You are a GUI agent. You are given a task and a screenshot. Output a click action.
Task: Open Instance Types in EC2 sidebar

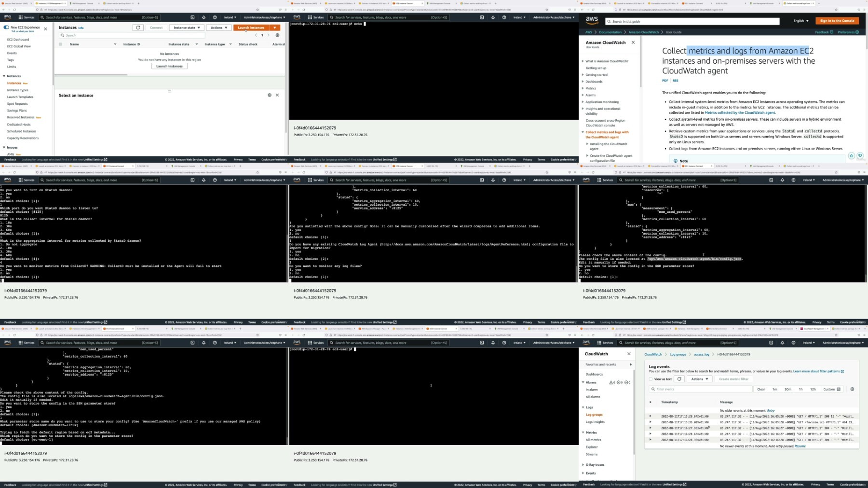[18, 90]
